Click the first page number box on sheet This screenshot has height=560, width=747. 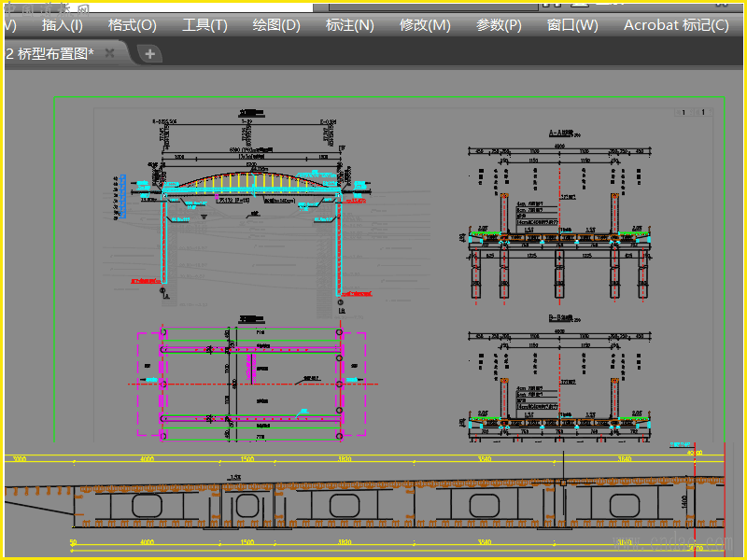pyautogui.click(x=684, y=113)
